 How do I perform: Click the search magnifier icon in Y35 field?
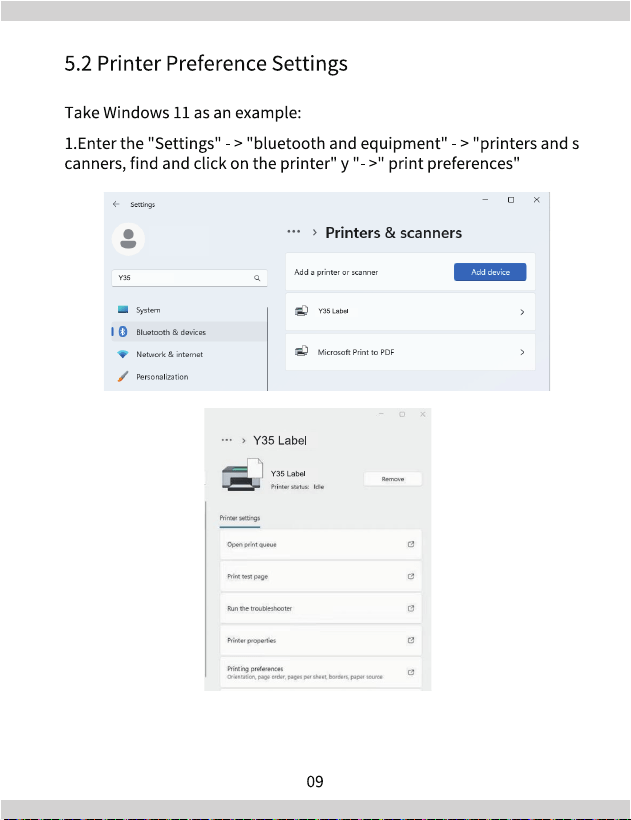(257, 278)
